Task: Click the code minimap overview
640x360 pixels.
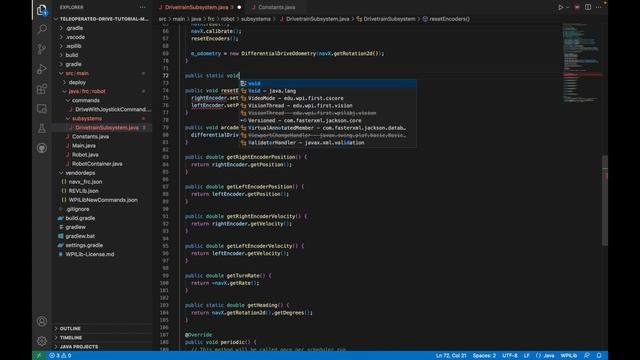Action: [x=582, y=63]
